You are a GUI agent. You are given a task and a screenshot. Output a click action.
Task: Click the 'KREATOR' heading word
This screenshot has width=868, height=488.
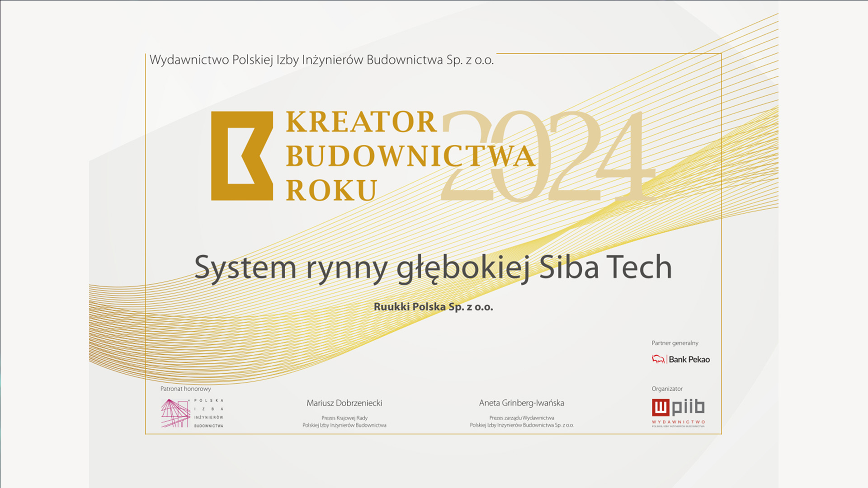coord(361,122)
